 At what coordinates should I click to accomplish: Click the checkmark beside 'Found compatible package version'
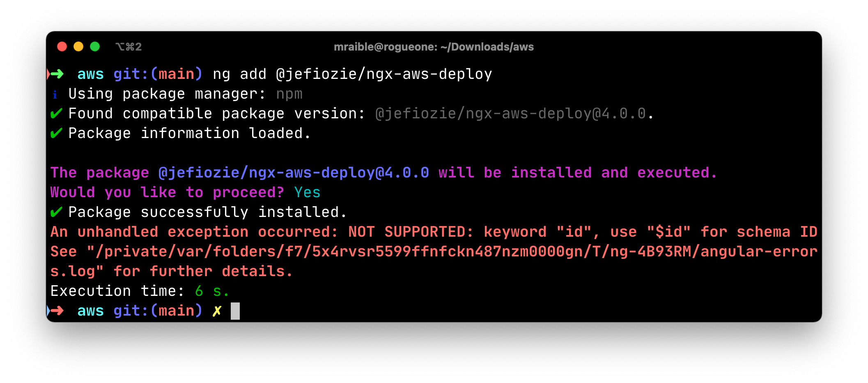pyautogui.click(x=56, y=113)
